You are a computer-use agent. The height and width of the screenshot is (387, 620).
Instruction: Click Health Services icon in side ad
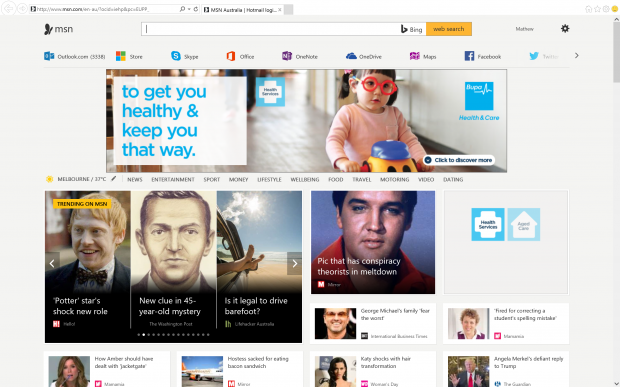[x=488, y=225]
